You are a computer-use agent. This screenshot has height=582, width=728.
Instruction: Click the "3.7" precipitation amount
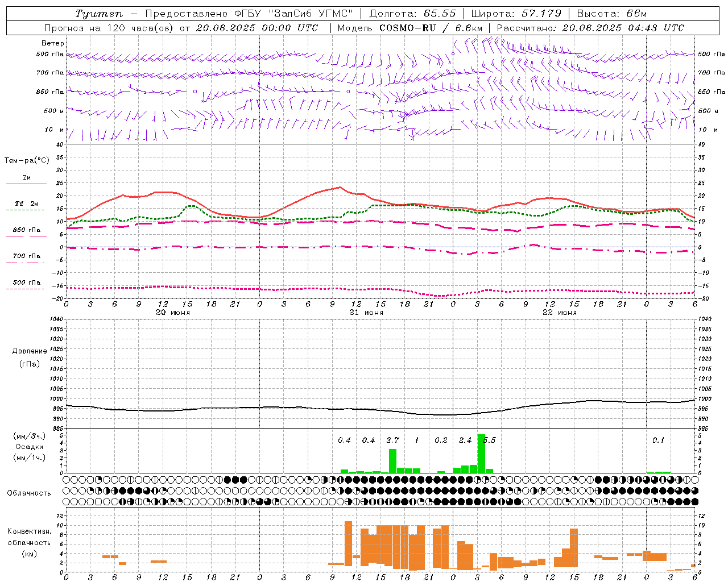(392, 440)
